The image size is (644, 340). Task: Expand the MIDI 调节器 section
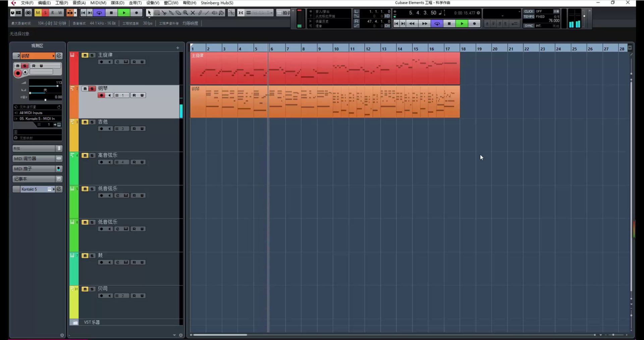click(38, 158)
